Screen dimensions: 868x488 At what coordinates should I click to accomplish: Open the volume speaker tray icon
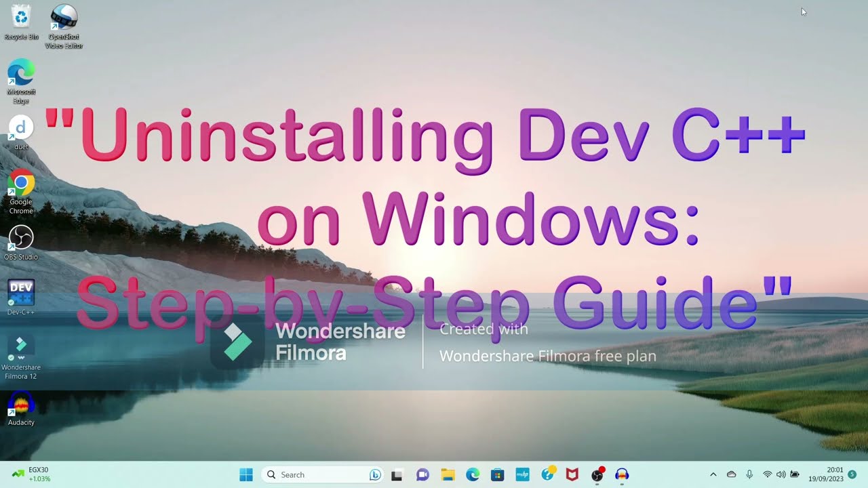coord(781,474)
